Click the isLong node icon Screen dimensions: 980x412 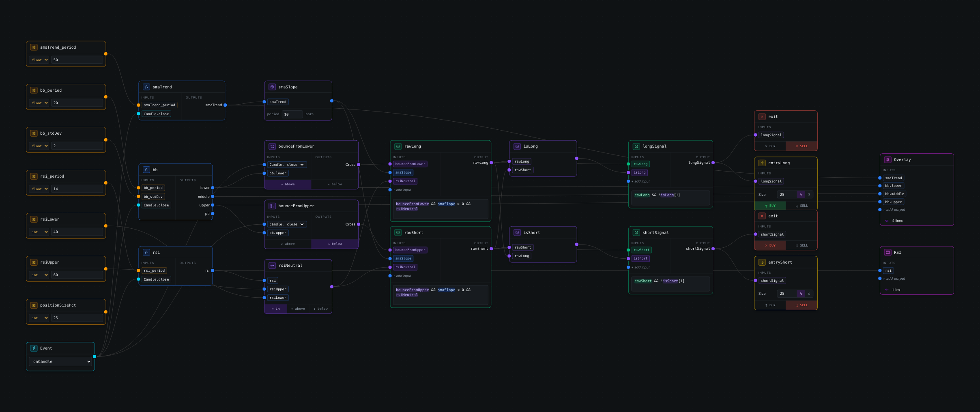pyautogui.click(x=517, y=146)
